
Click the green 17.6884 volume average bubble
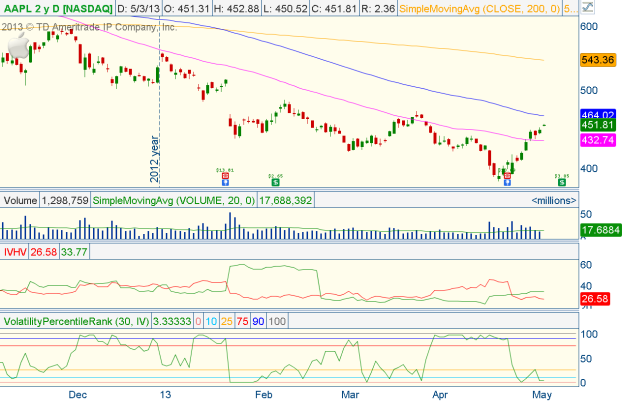tap(601, 229)
